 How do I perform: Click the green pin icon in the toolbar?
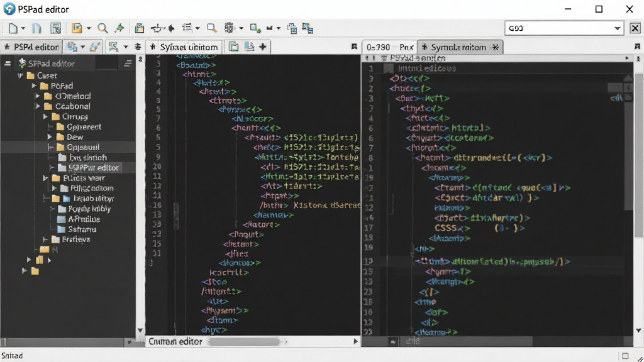[119, 28]
